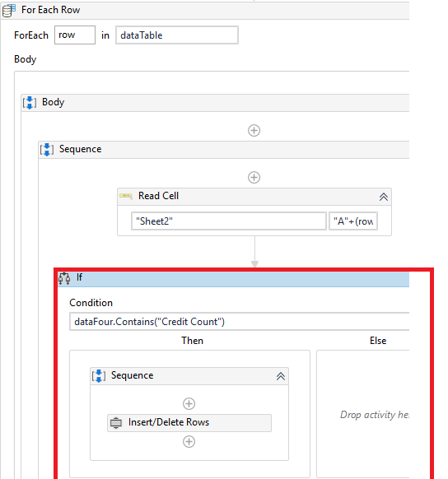
Task: Click the outer Sequence activity icon
Action: (47, 150)
